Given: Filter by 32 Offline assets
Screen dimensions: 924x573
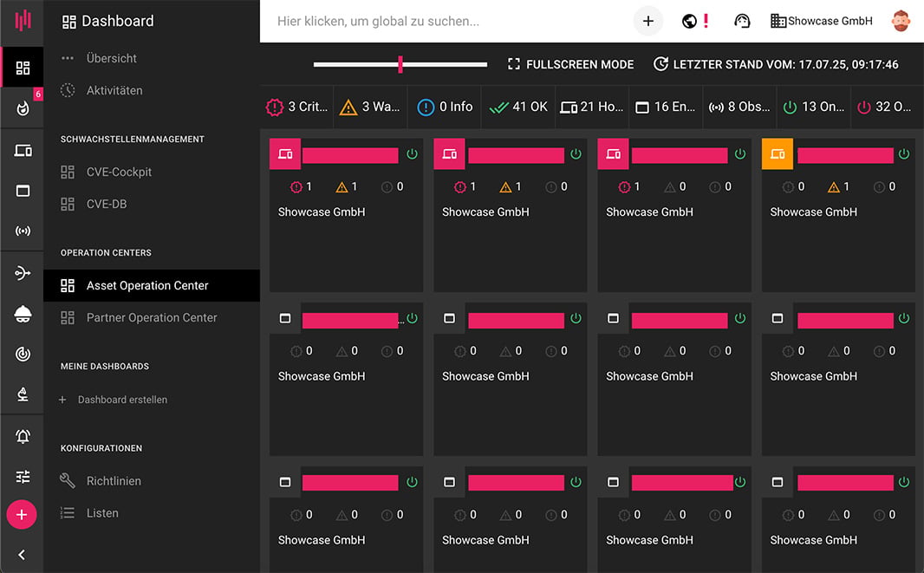Looking at the screenshot, I should [x=886, y=107].
